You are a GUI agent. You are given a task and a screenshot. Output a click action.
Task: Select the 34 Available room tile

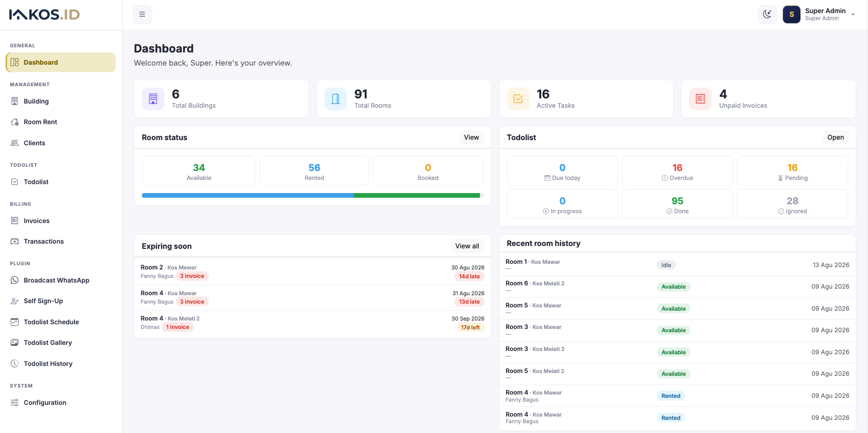pos(199,171)
